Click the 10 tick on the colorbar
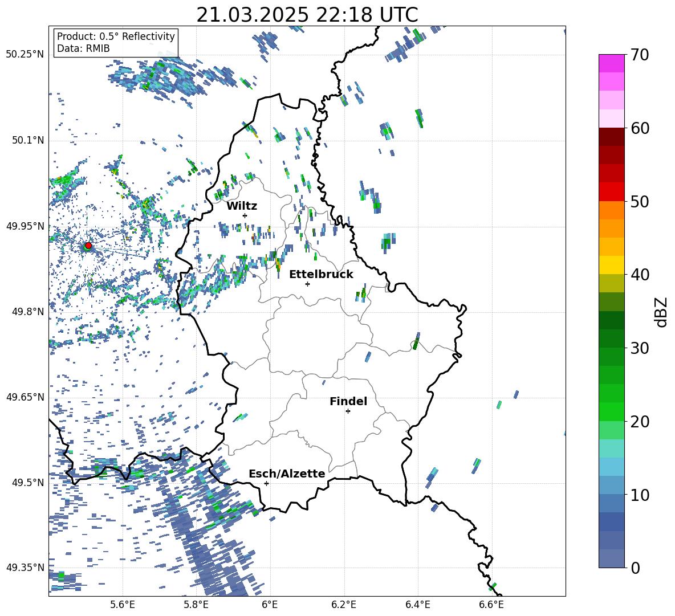The image size is (675, 616). [x=639, y=495]
